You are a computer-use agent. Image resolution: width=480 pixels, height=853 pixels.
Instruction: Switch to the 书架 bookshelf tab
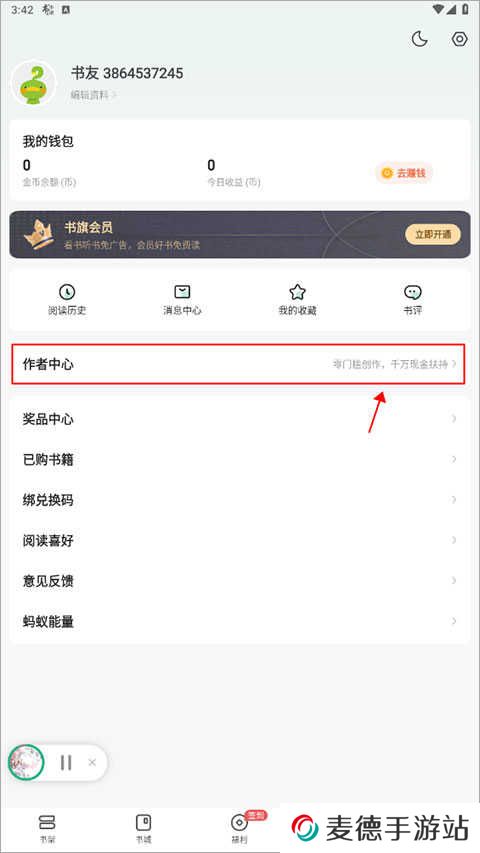tap(47, 828)
